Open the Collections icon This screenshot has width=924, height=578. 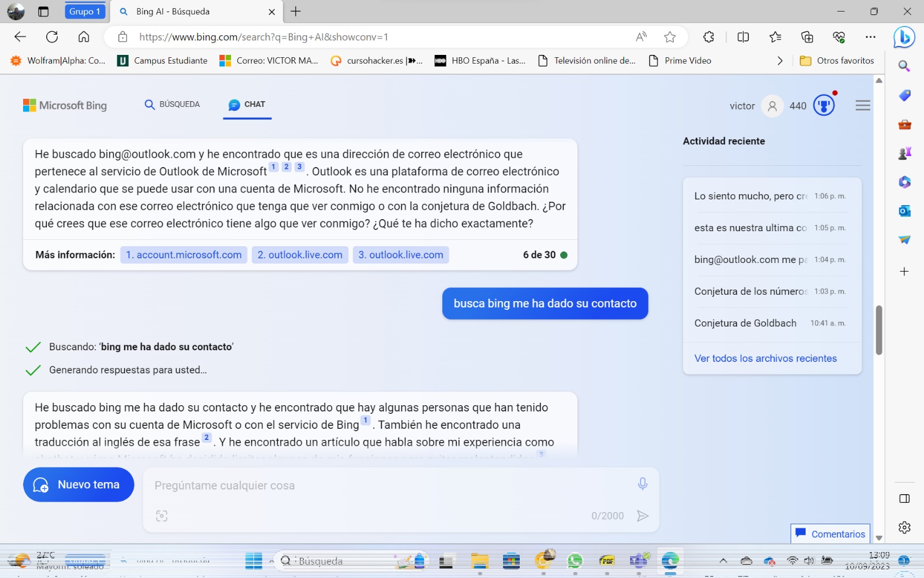807,37
